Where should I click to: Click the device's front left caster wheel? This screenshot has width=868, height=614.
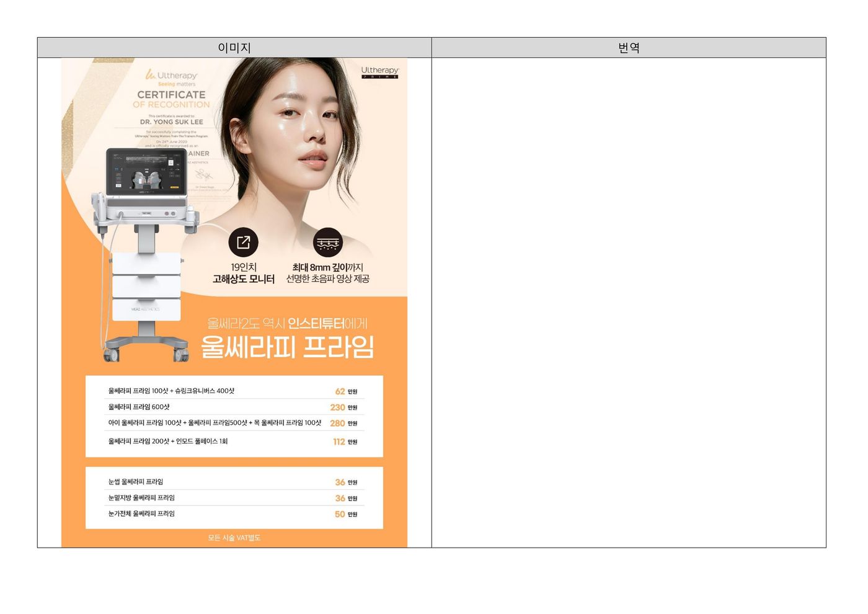112,355
